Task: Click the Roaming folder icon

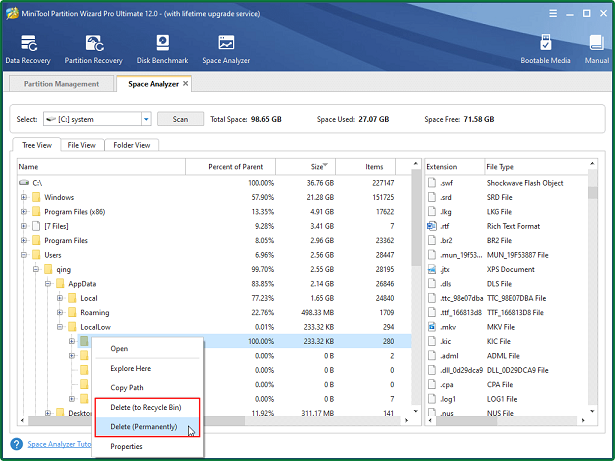Action: 72,312
